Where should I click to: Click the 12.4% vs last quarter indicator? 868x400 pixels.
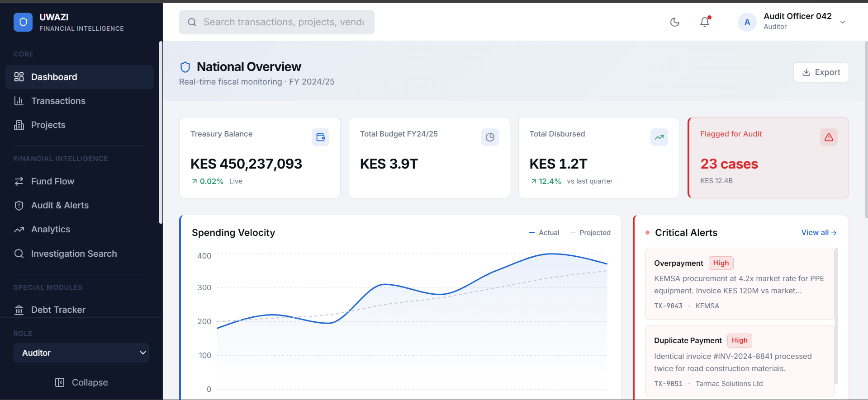point(572,181)
